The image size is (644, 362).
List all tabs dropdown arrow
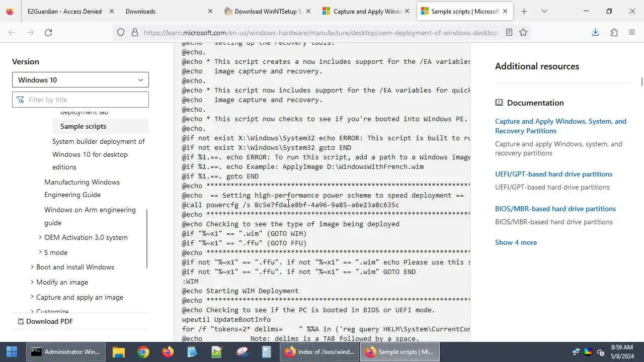(544, 11)
